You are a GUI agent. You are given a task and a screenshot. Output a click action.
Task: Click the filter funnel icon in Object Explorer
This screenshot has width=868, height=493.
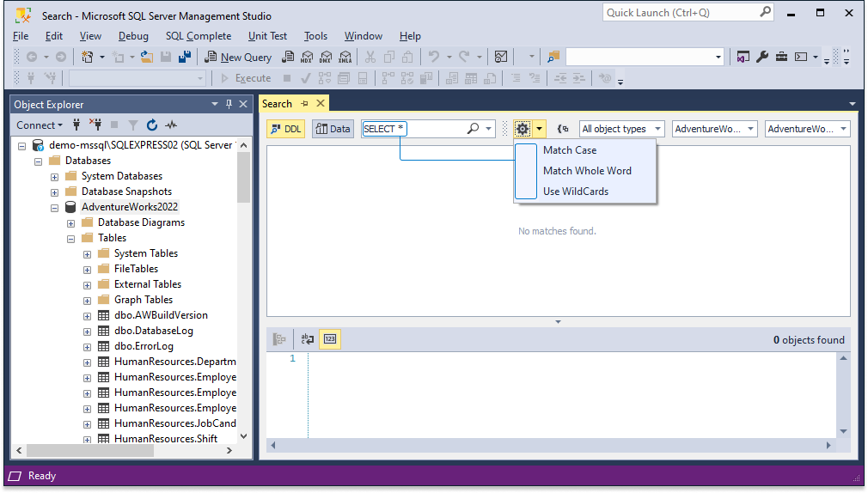[x=133, y=125]
